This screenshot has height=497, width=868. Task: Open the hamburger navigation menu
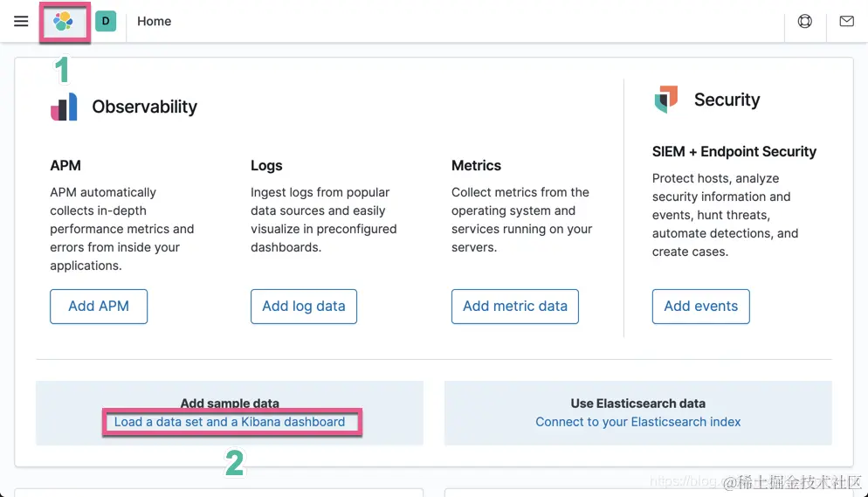(21, 21)
